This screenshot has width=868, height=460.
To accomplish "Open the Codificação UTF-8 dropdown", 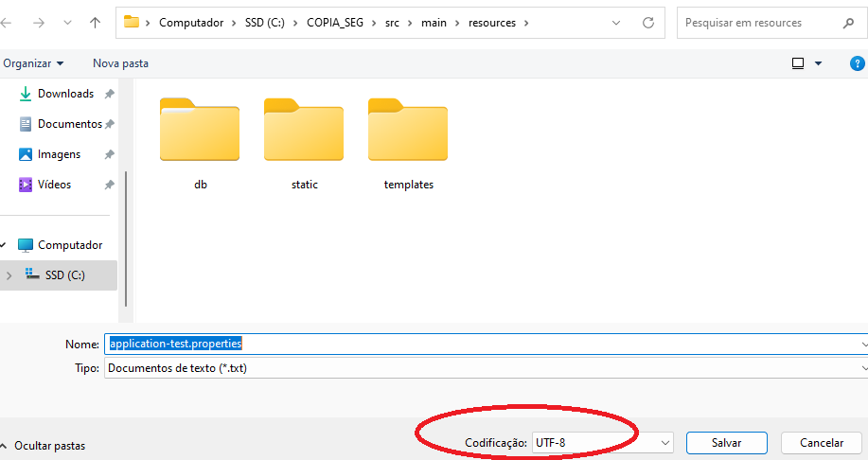I will (x=602, y=443).
